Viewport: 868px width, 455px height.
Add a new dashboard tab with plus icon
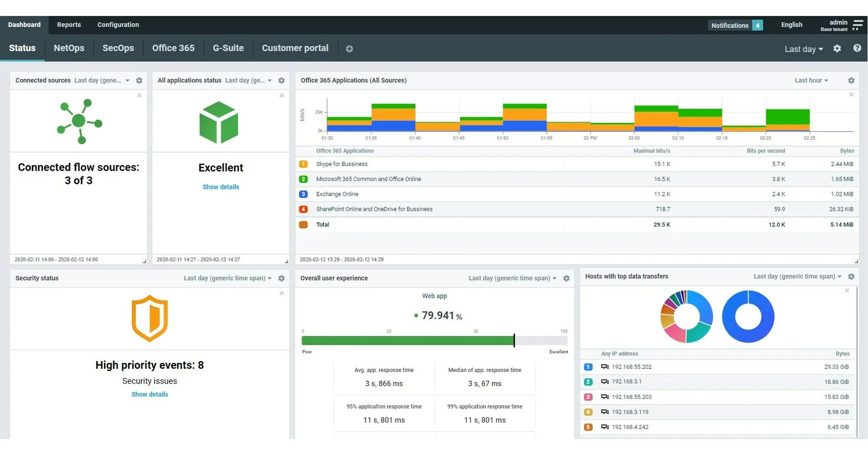(349, 49)
